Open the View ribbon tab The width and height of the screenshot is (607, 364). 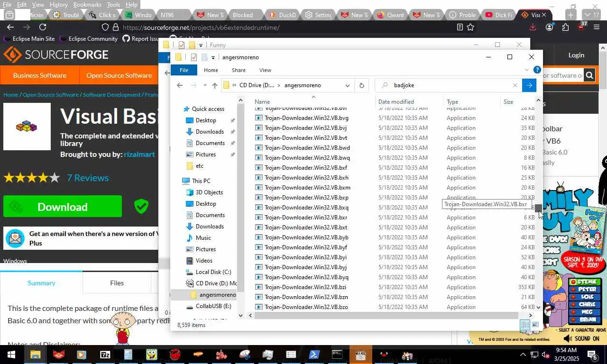265,70
